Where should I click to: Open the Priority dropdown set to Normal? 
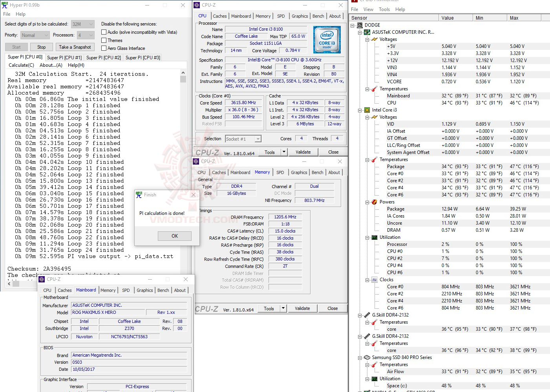tap(35, 35)
